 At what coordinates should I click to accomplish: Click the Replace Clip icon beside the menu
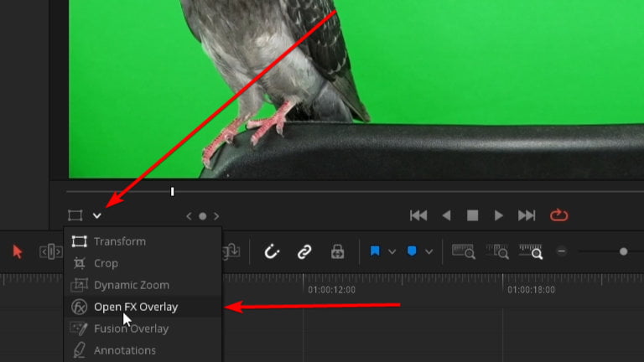(x=231, y=251)
